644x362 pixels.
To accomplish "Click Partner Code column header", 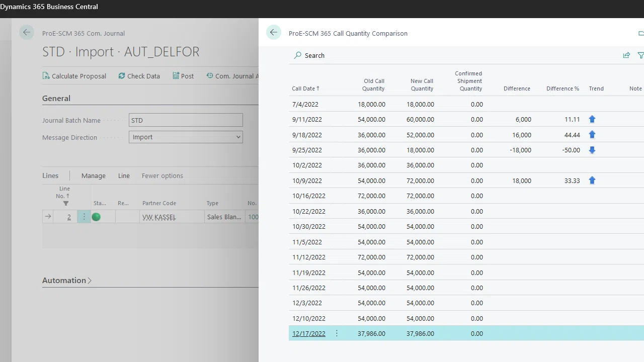I will pos(159,203).
